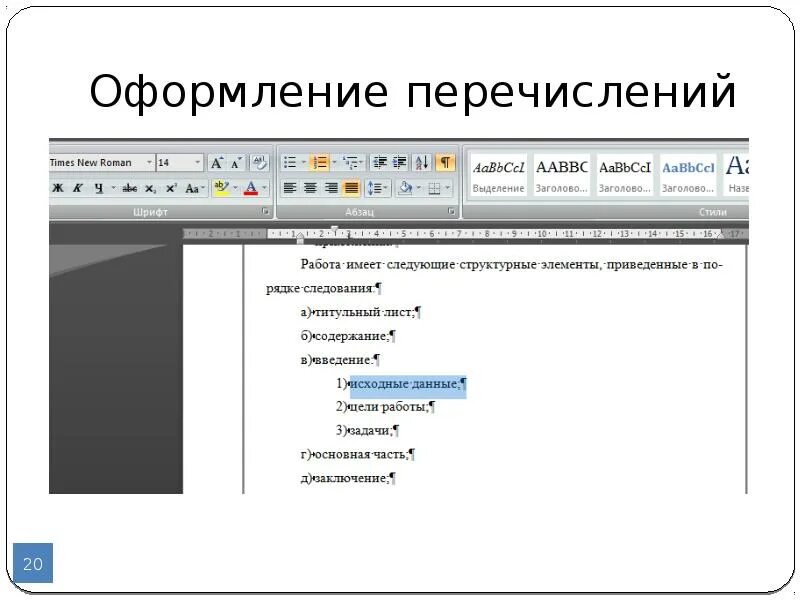Click the list item 'основная часть;'
The height and width of the screenshot is (600, 800).
click(362, 454)
